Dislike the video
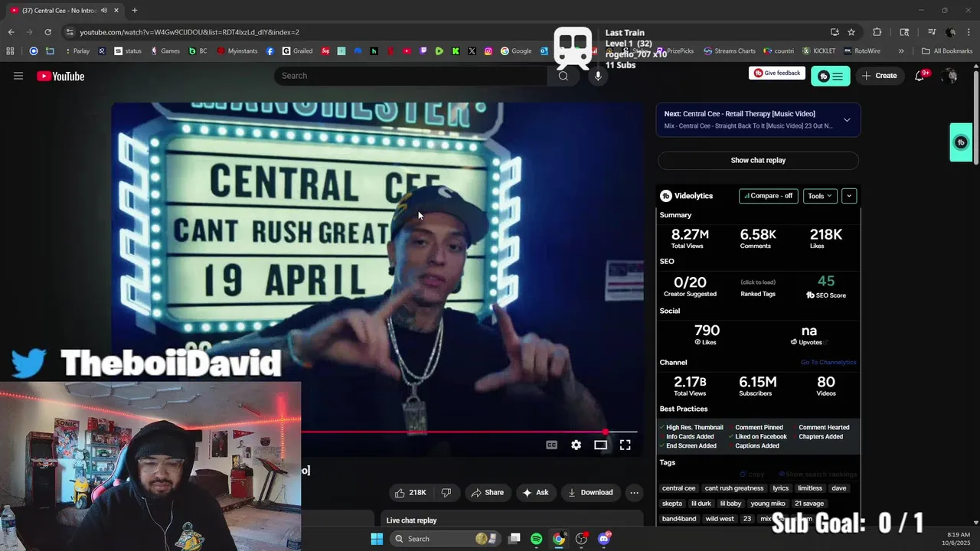This screenshot has width=980, height=551. pos(446,492)
